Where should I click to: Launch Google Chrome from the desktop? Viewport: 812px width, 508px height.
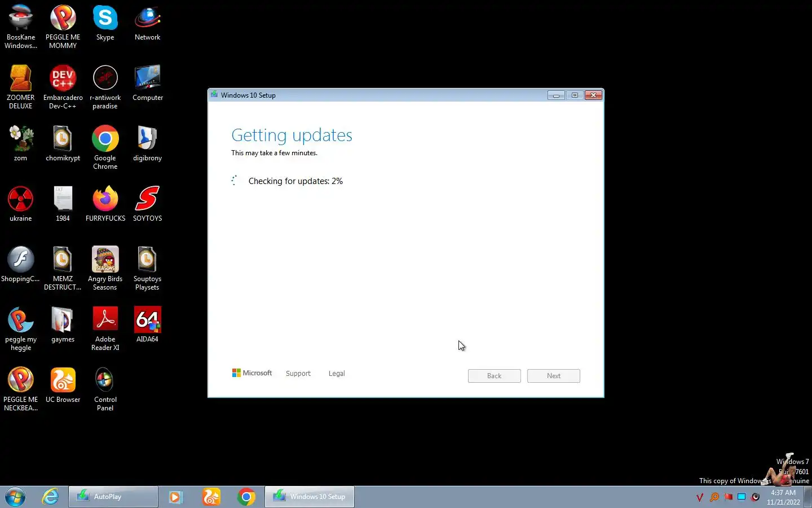pyautogui.click(x=105, y=147)
